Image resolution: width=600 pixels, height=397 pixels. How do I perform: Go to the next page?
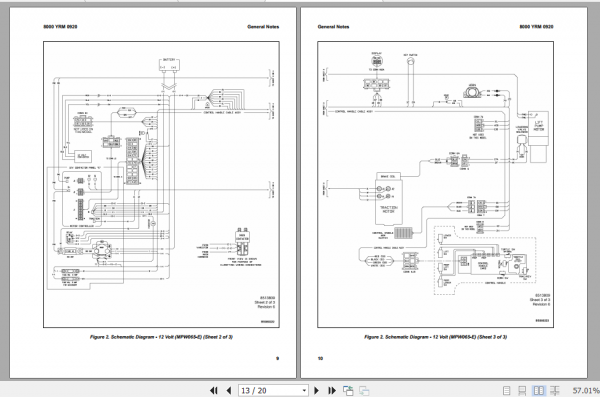point(316,390)
